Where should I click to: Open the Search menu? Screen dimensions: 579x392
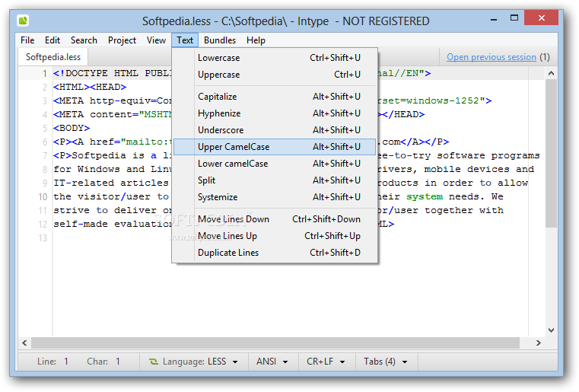click(84, 40)
